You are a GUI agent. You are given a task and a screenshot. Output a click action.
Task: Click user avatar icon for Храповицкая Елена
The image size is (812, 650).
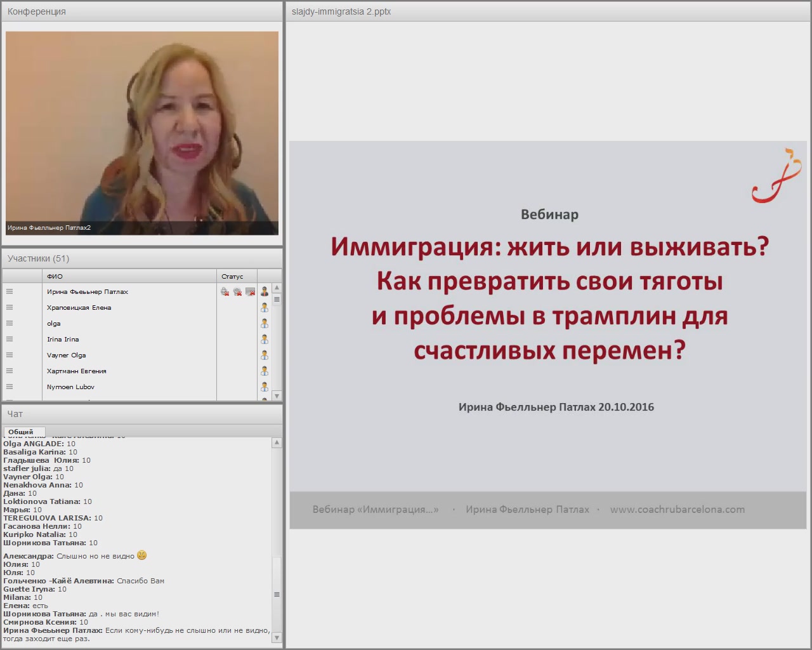point(265,307)
